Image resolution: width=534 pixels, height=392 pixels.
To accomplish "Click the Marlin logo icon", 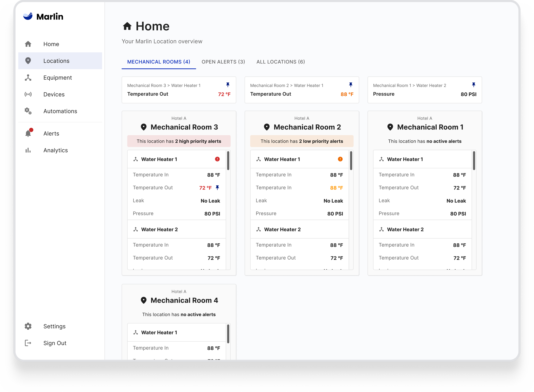I will (x=28, y=16).
